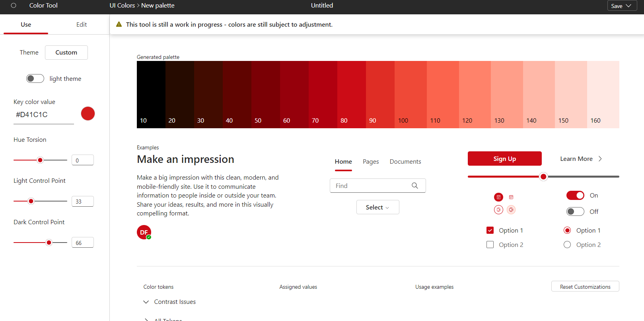Viewport: 644px width, 321px height.
Task: Click the chevron arrow after Learn More
Action: point(600,159)
